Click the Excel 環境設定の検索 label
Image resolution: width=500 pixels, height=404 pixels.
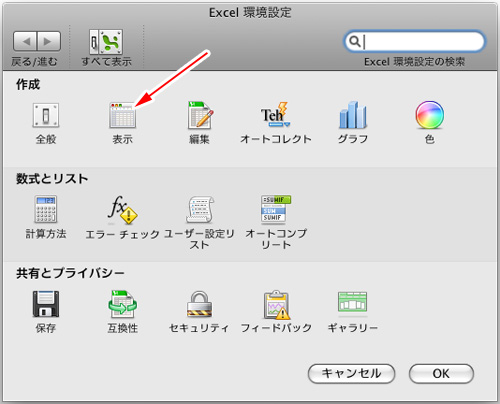[x=414, y=62]
